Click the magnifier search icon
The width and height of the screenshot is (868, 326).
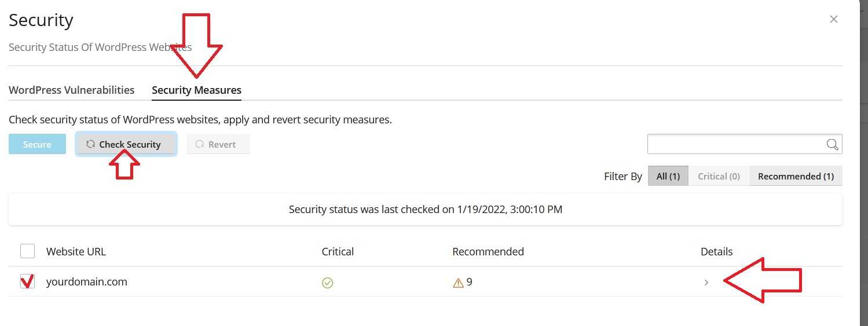click(832, 145)
